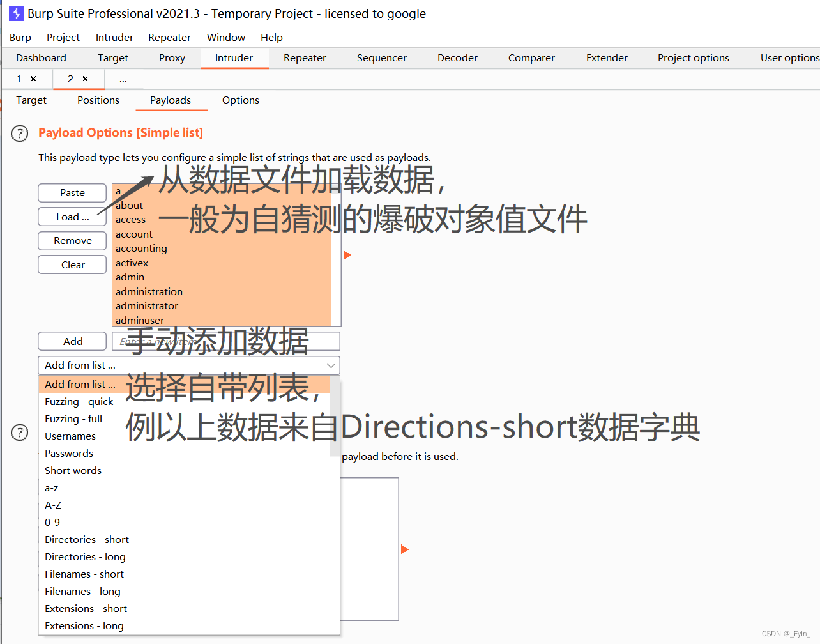Open the Burp menu
The width and height of the screenshot is (820, 644).
20,38
